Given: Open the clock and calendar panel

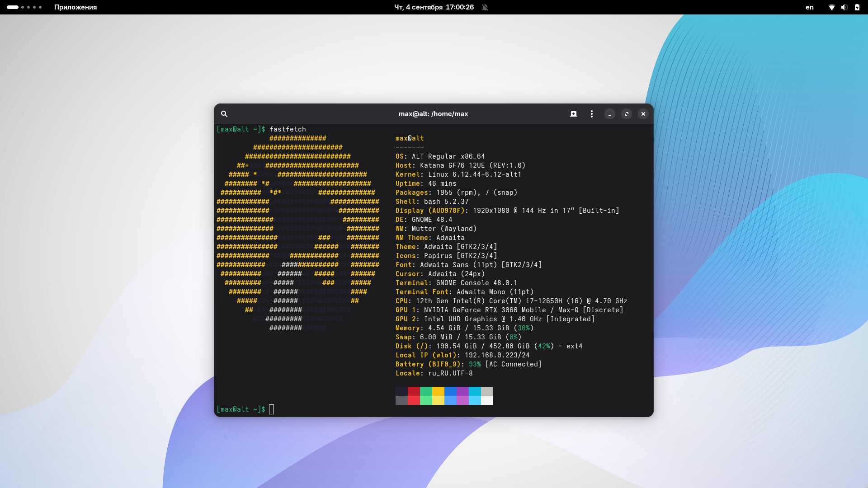Looking at the screenshot, I should point(434,7).
